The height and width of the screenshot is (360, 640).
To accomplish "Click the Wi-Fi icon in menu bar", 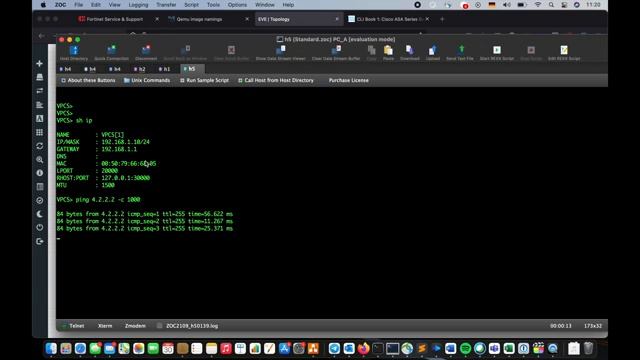I will [x=538, y=5].
